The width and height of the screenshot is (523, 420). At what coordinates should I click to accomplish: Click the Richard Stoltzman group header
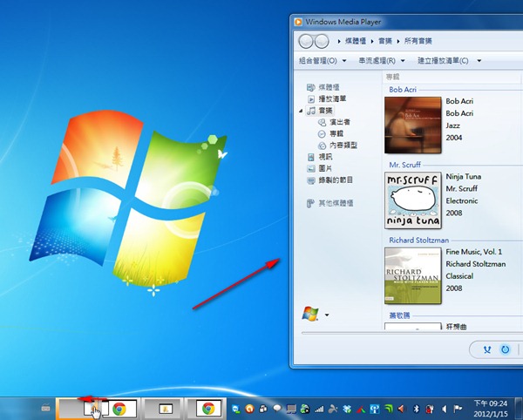(x=418, y=240)
